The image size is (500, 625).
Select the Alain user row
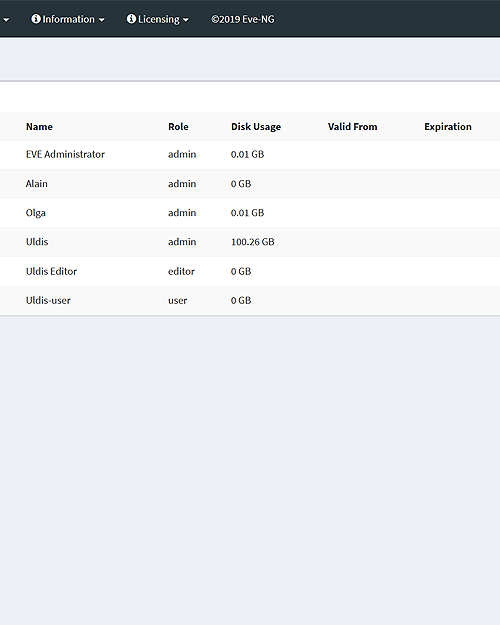click(x=250, y=184)
